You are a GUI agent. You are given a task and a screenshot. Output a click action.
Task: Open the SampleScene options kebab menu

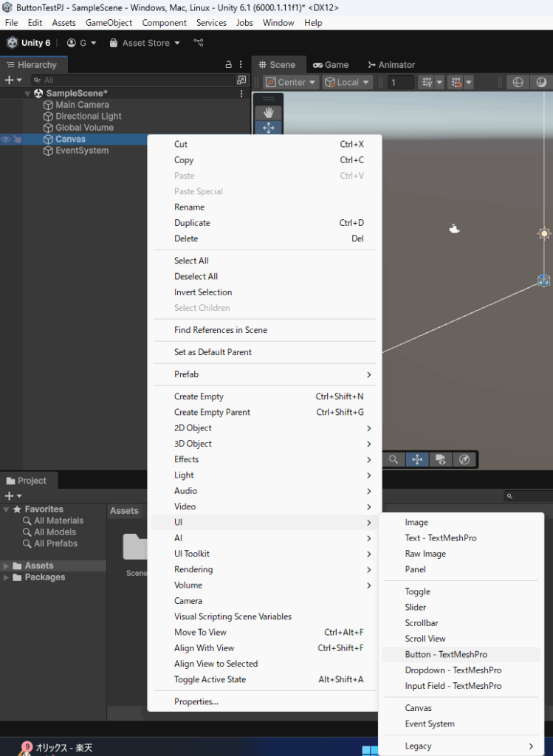(x=241, y=94)
